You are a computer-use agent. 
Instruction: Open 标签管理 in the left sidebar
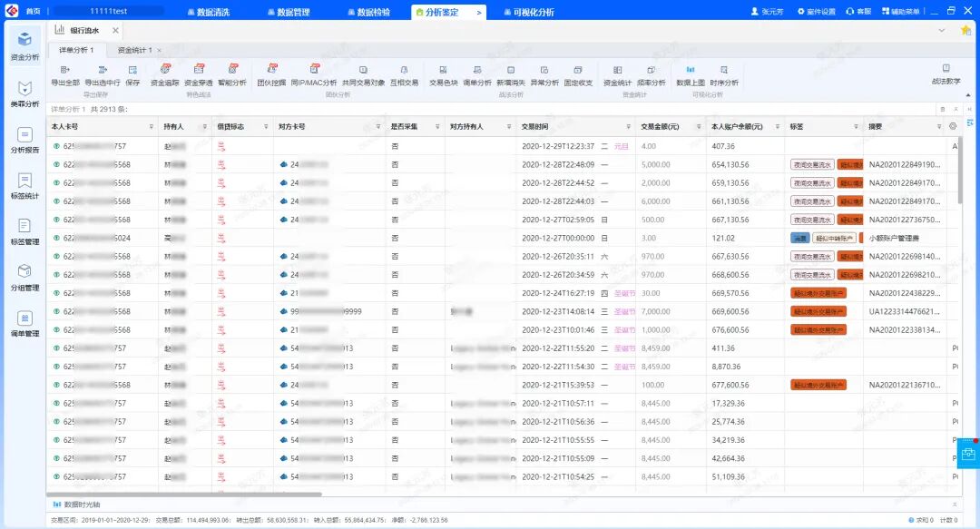[24, 232]
